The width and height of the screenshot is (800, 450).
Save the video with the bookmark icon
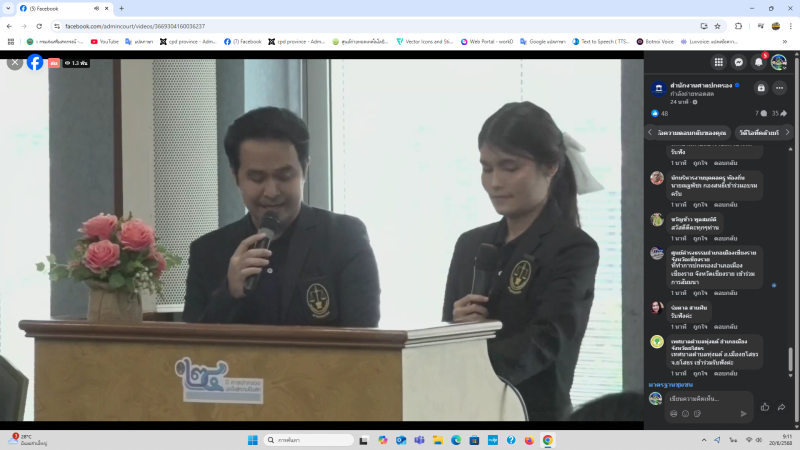(x=761, y=88)
